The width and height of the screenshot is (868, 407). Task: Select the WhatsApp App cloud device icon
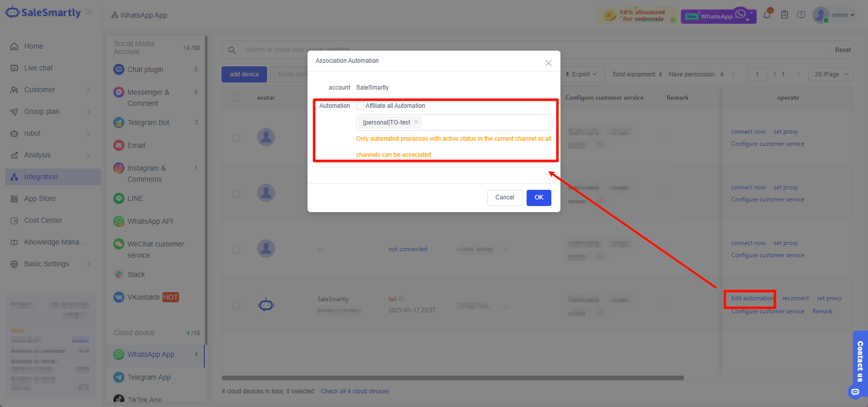(119, 354)
